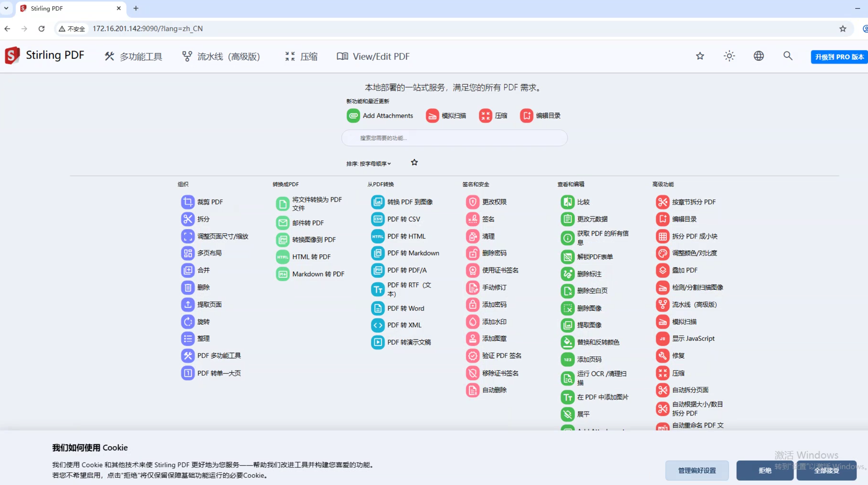Click the 显示 JavaScript JS icon
The width and height of the screenshot is (868, 485).
pos(663,339)
